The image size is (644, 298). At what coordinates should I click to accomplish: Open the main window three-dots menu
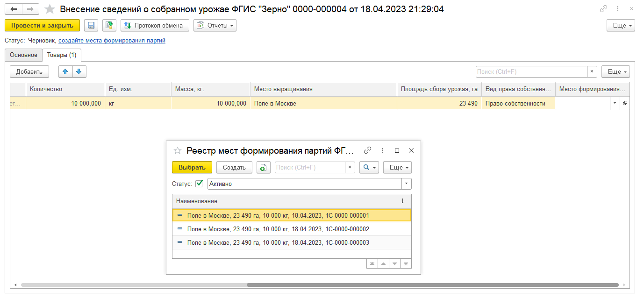pos(618,9)
